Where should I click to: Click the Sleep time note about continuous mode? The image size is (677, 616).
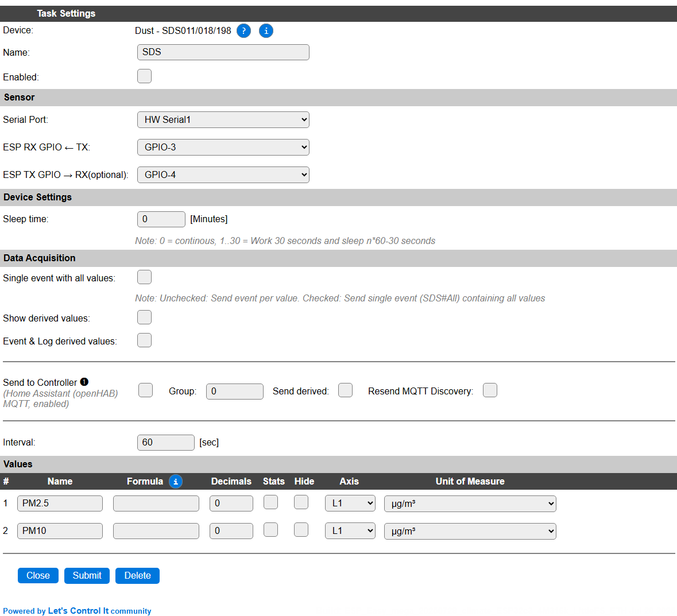(x=285, y=241)
